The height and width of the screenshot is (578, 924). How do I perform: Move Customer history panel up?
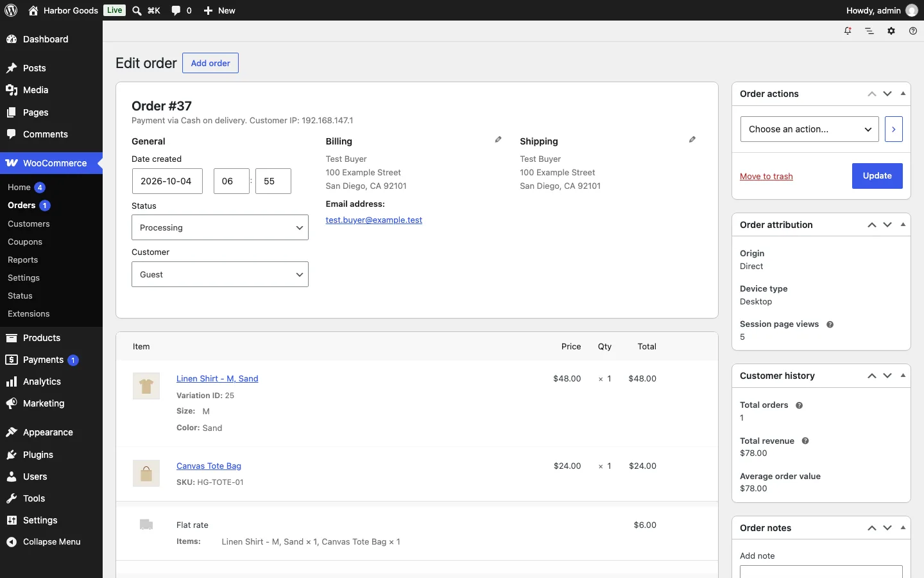872,376
